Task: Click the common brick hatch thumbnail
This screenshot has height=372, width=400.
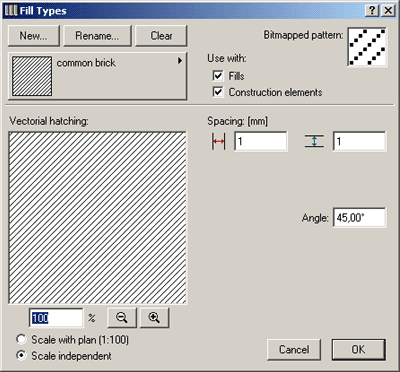Action: click(32, 76)
